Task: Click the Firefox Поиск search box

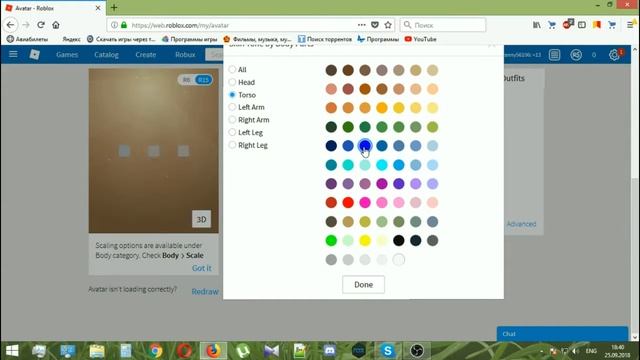Action: 443,25
